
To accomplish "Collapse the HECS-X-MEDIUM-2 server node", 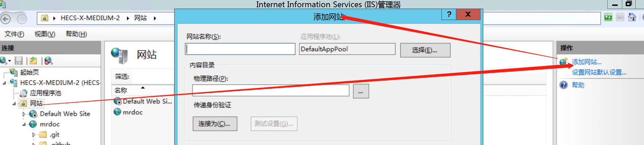I will [x=4, y=83].
